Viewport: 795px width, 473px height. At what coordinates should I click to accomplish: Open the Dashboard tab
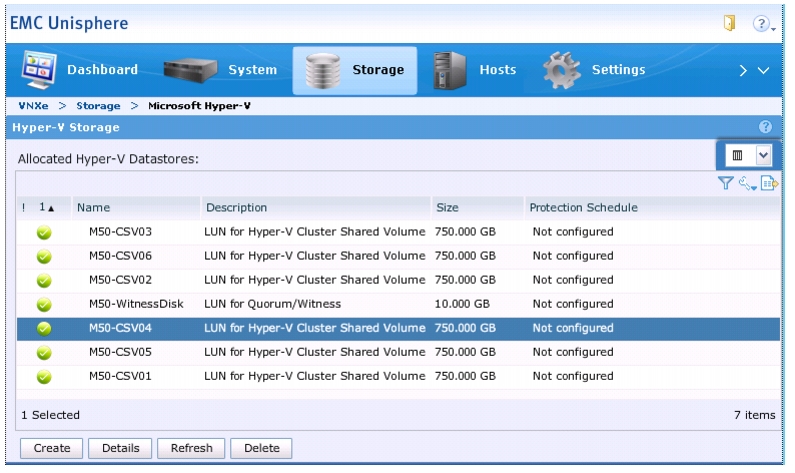[x=80, y=70]
